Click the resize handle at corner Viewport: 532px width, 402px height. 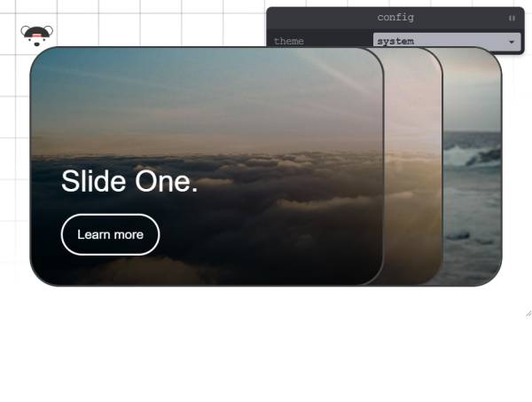click(x=528, y=314)
